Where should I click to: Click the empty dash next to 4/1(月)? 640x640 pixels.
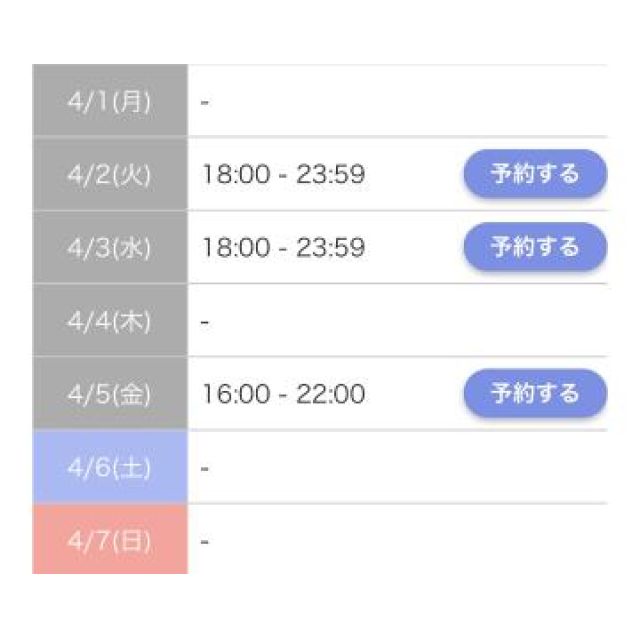204,103
